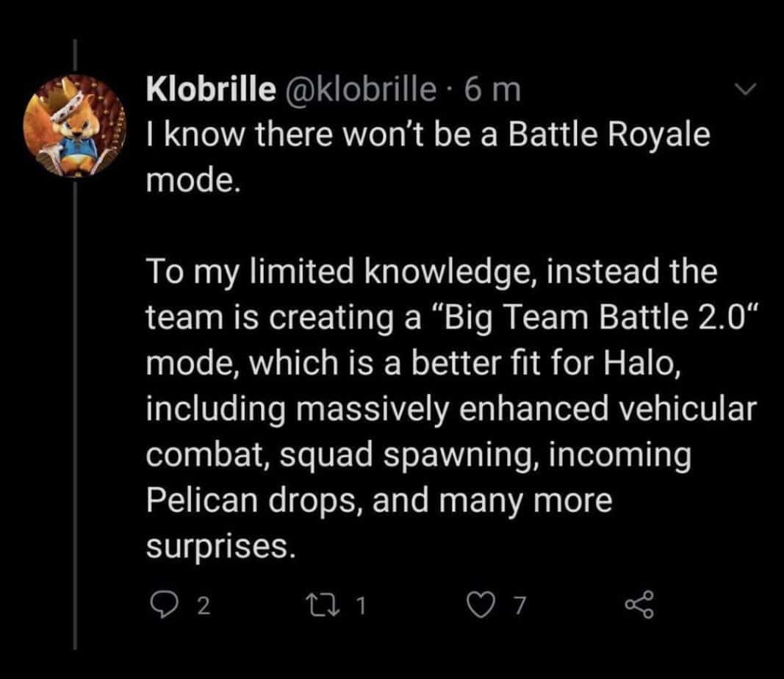Image resolution: width=784 pixels, height=679 pixels.
Task: Click the like count 7
Action: click(x=520, y=606)
